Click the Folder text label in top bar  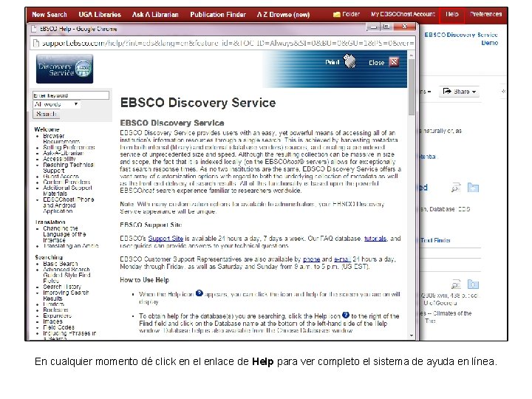click(x=351, y=14)
